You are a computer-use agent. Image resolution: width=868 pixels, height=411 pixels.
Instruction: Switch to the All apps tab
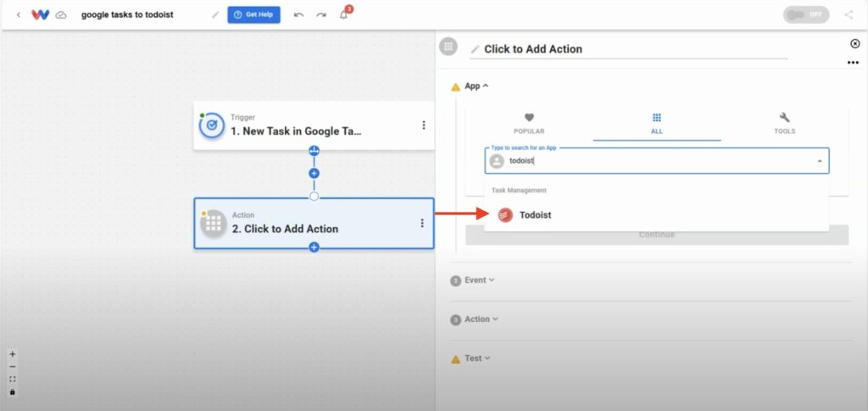[657, 124]
